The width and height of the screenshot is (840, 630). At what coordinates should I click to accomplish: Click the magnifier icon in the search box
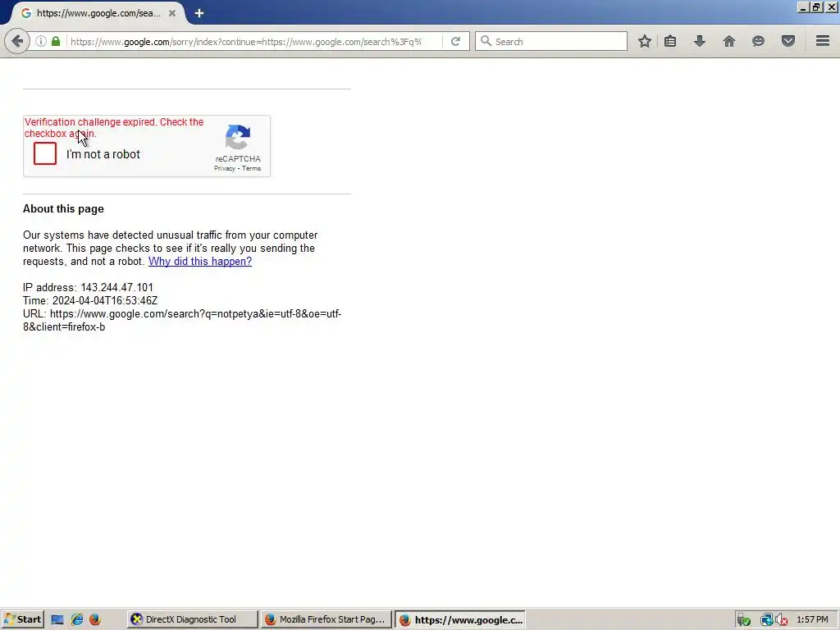pos(486,41)
